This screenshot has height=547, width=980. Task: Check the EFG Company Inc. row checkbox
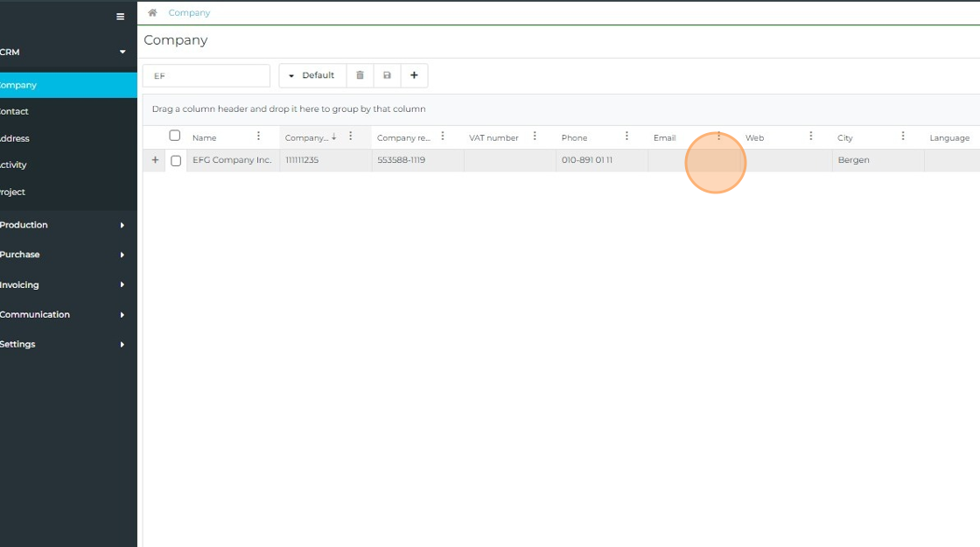(176, 161)
